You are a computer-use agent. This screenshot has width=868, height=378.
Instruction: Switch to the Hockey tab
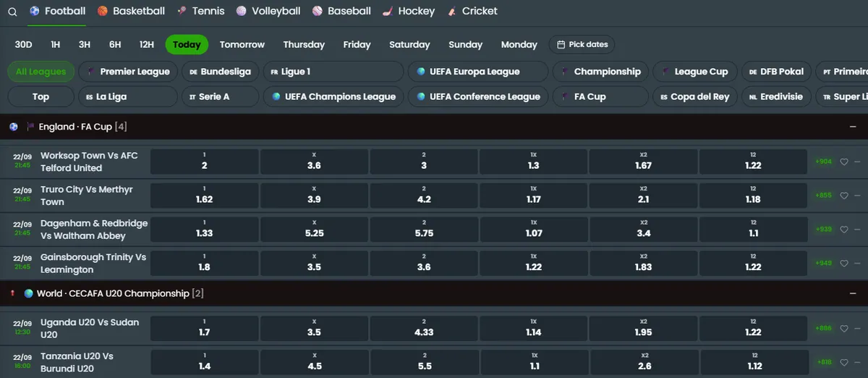(409, 11)
